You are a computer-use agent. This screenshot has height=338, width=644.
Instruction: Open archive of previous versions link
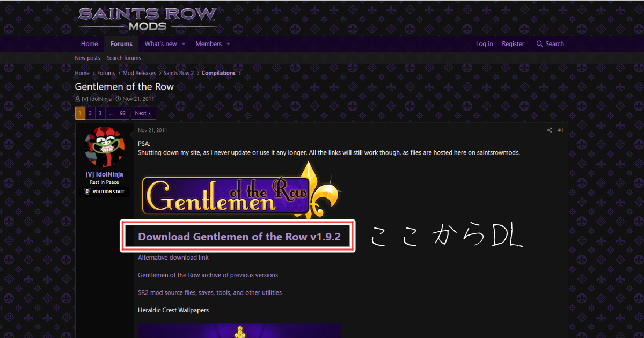click(x=208, y=275)
